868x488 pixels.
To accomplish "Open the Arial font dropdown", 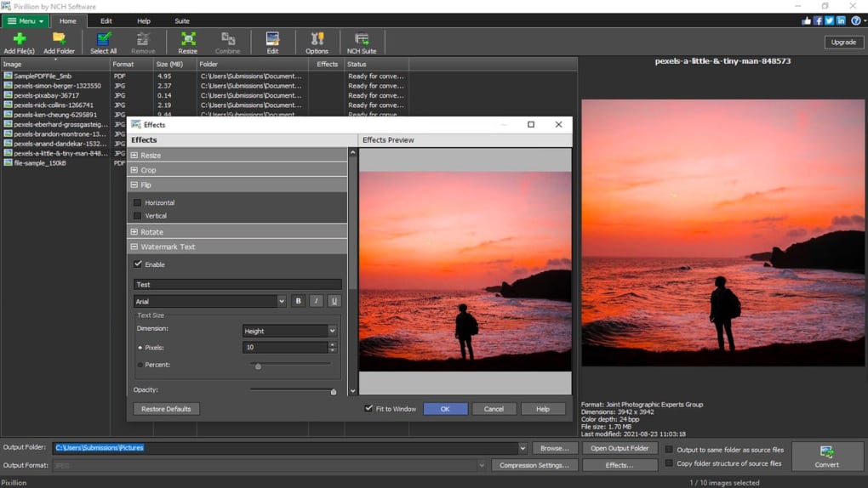I will point(281,301).
